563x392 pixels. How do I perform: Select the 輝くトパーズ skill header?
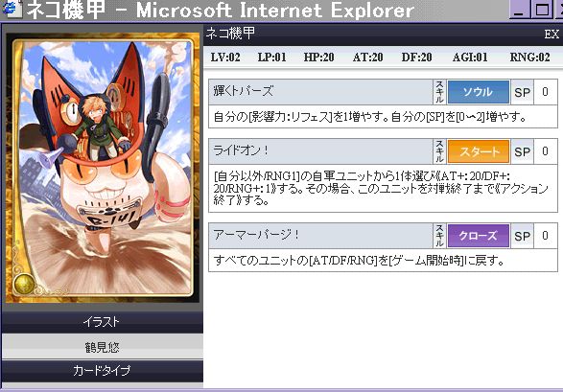321,92
